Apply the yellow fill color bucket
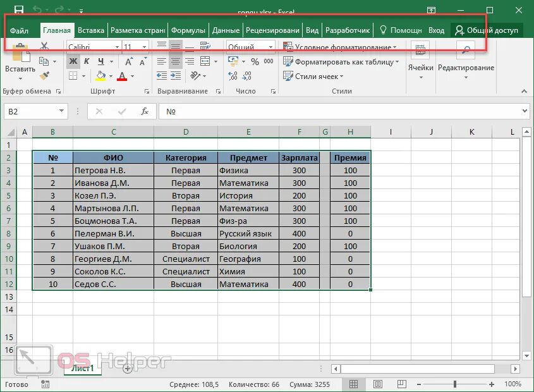This screenshot has height=392, width=534. click(x=100, y=76)
